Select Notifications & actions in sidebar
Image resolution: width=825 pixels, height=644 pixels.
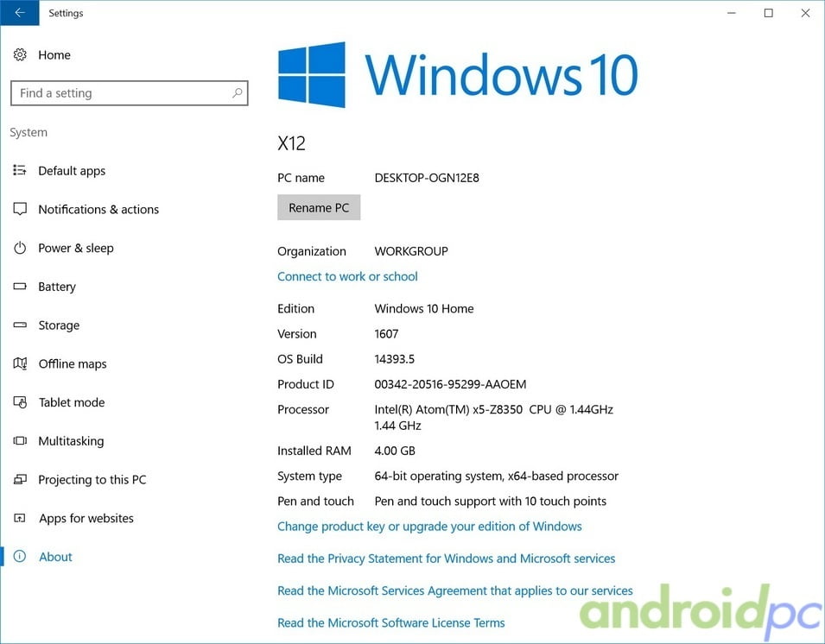click(98, 209)
